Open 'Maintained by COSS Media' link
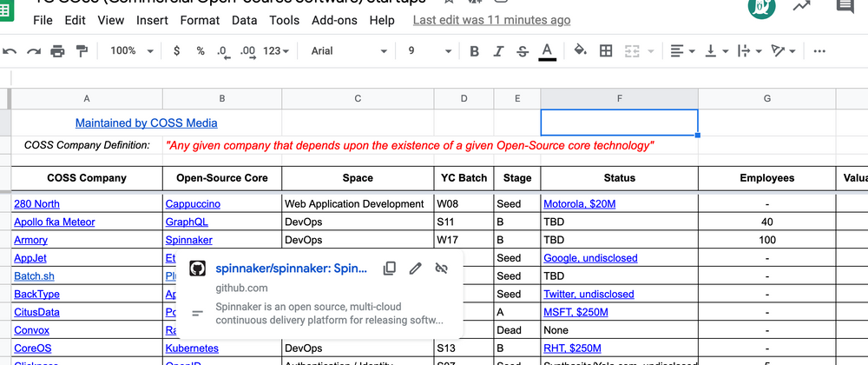 coord(146,123)
